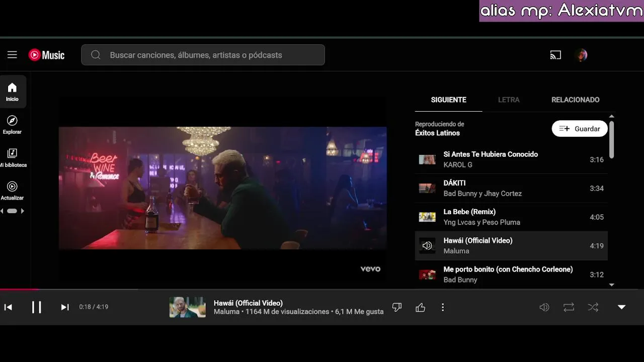Click the KAROL G song thumbnail
This screenshot has width=644, height=362.
[x=427, y=159]
